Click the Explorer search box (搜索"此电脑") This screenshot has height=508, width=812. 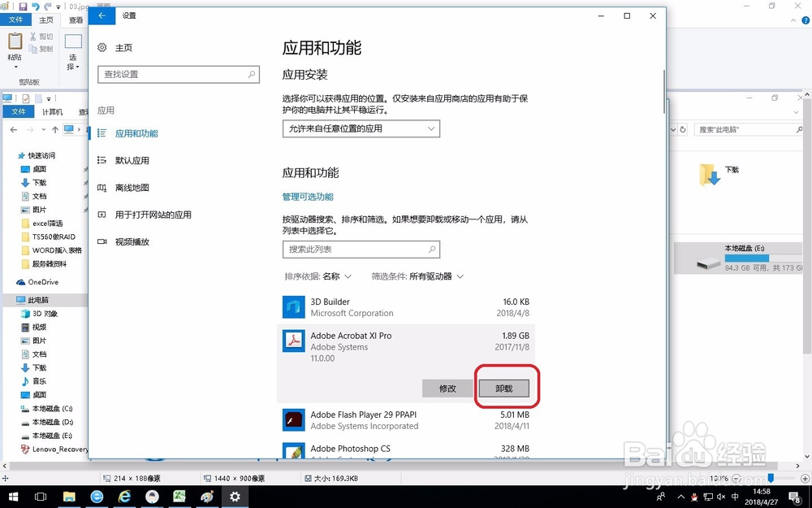click(x=748, y=129)
